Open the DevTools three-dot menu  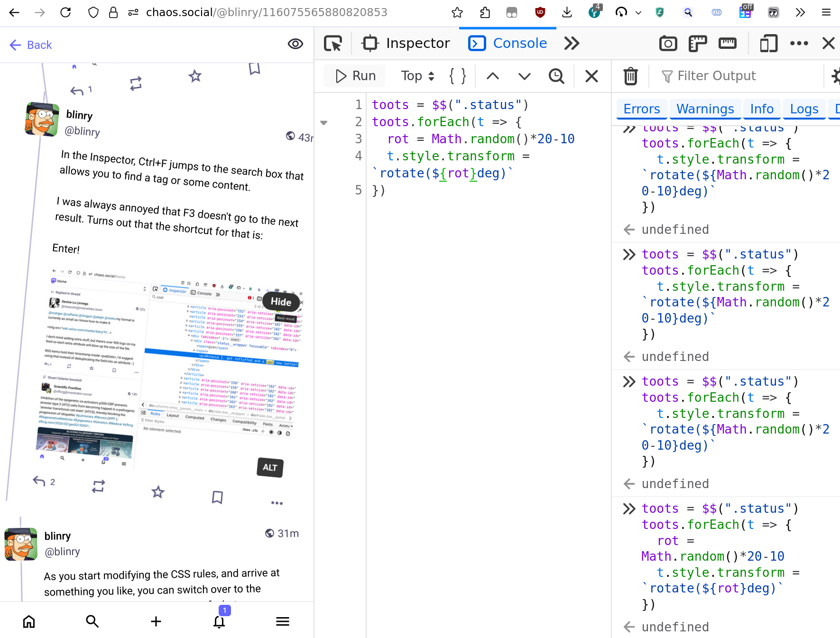pos(799,43)
